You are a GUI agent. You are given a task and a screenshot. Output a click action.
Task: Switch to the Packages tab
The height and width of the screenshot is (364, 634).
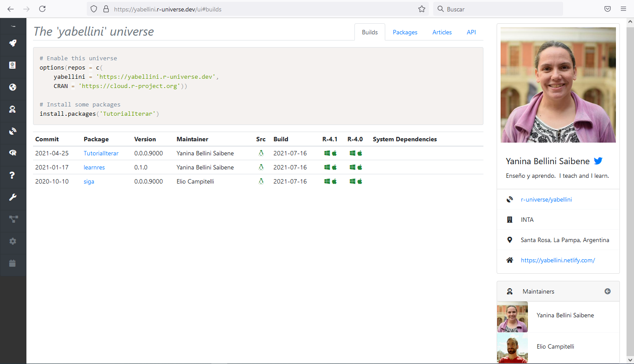[405, 32]
